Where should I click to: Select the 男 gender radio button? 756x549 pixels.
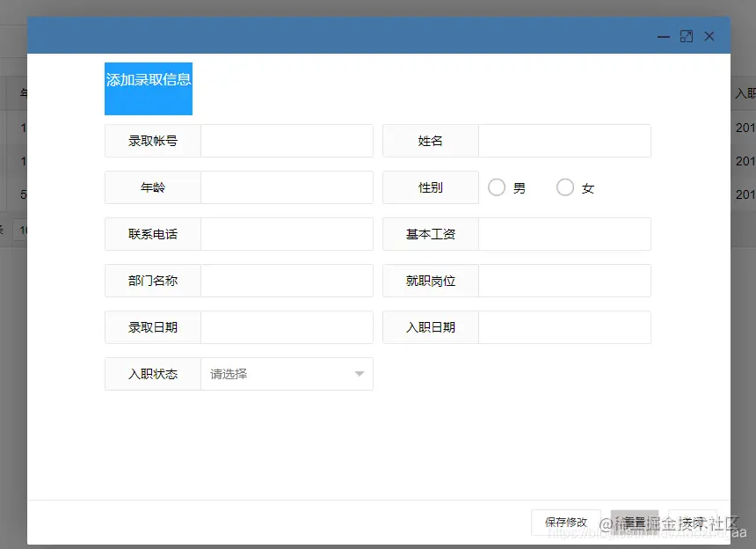pos(497,187)
